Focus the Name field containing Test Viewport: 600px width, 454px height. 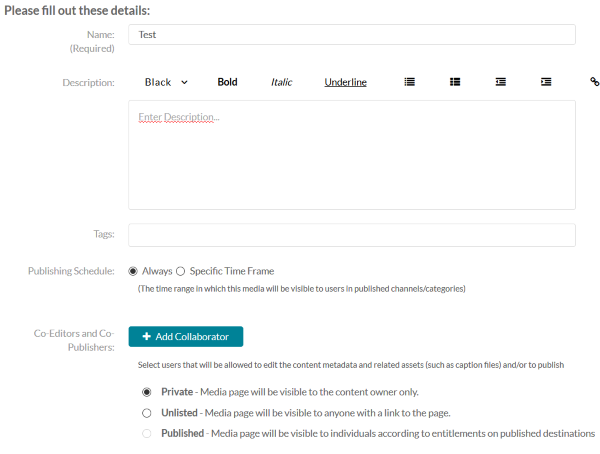(x=352, y=34)
